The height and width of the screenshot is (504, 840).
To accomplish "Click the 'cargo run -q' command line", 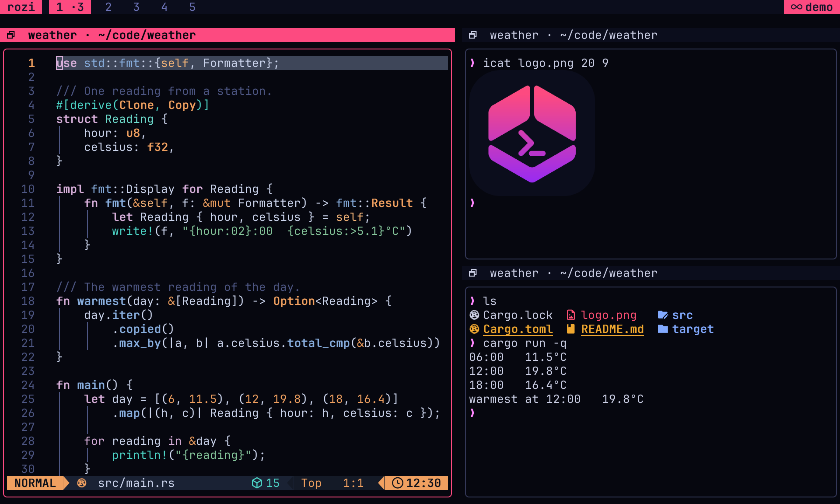I will pyautogui.click(x=525, y=343).
